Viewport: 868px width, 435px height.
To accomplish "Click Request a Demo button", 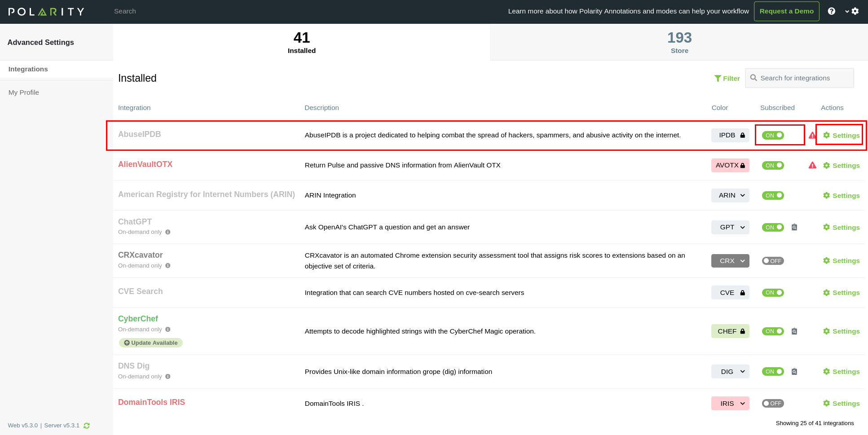I will [787, 11].
